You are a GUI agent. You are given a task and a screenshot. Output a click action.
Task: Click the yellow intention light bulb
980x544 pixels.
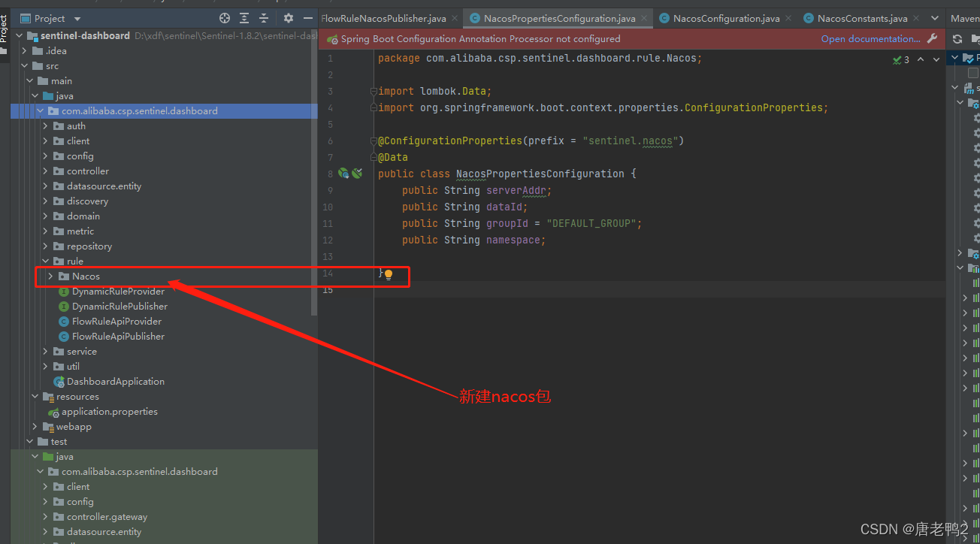[389, 275]
